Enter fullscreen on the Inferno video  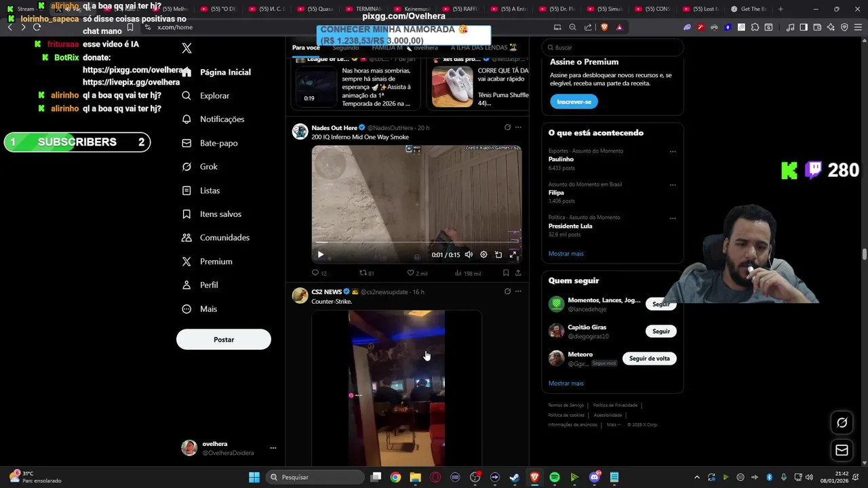(513, 255)
